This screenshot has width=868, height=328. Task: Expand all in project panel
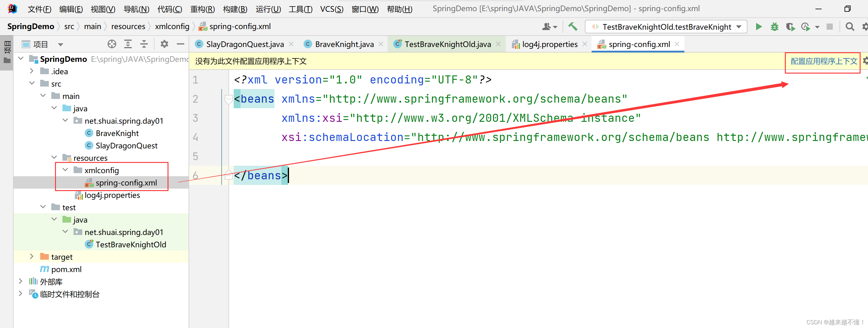128,44
